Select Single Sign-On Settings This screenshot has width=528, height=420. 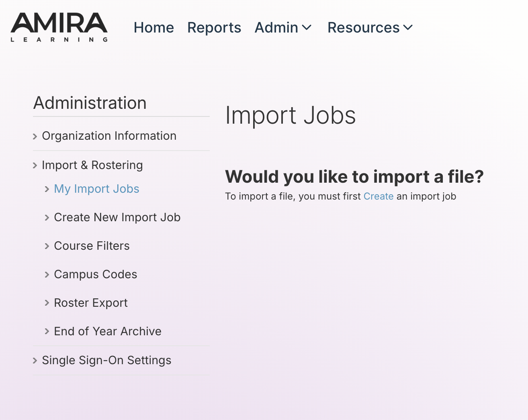tap(106, 361)
